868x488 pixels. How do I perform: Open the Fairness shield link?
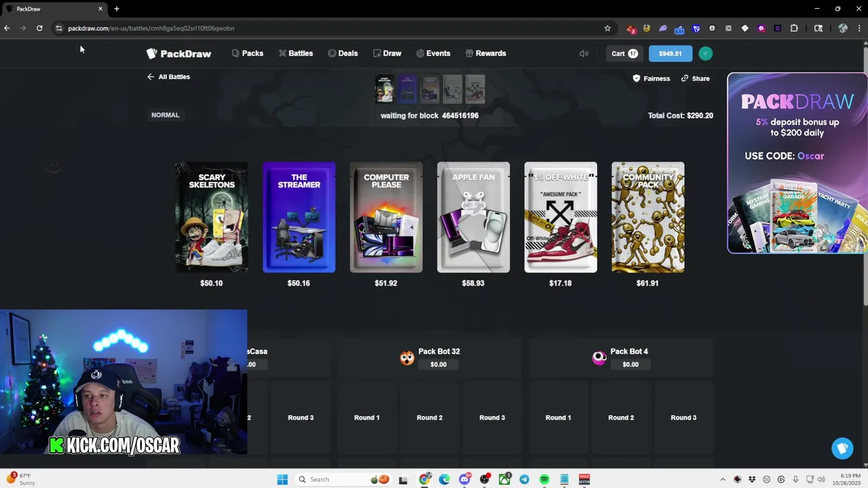(x=651, y=79)
